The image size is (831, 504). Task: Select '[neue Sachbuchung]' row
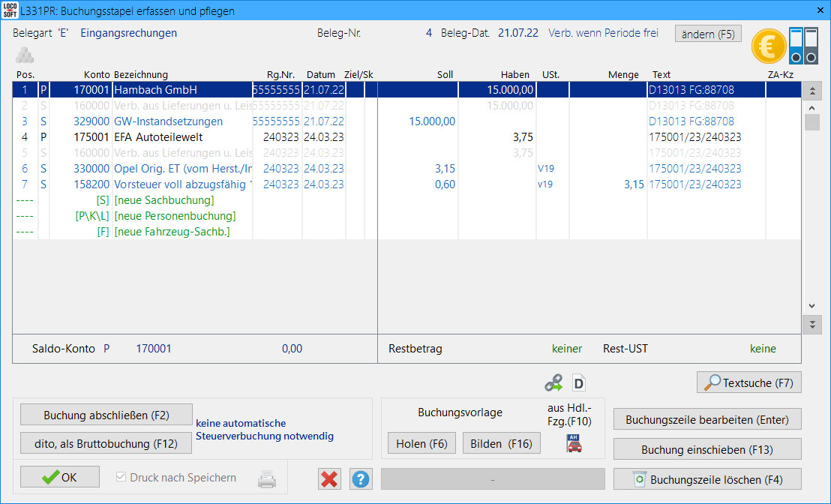point(164,200)
